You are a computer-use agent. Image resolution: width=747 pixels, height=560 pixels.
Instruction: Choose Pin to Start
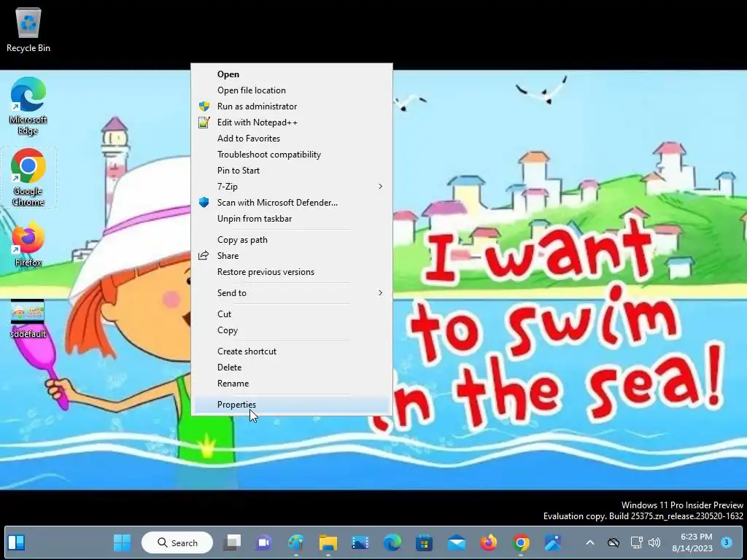[292, 171]
